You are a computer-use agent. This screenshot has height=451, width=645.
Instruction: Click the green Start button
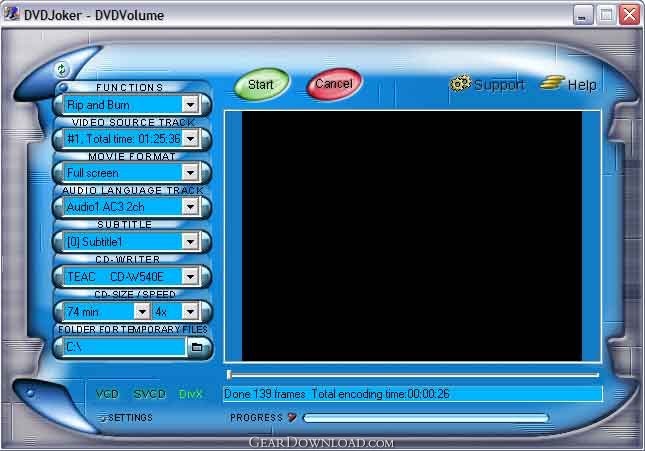pyautogui.click(x=261, y=84)
